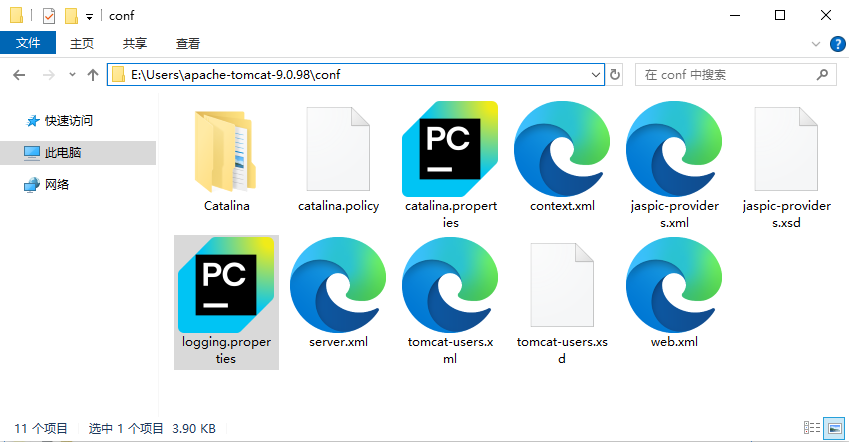The image size is (849, 442).
Task: Open the 文件 menu tab
Action: tap(28, 43)
